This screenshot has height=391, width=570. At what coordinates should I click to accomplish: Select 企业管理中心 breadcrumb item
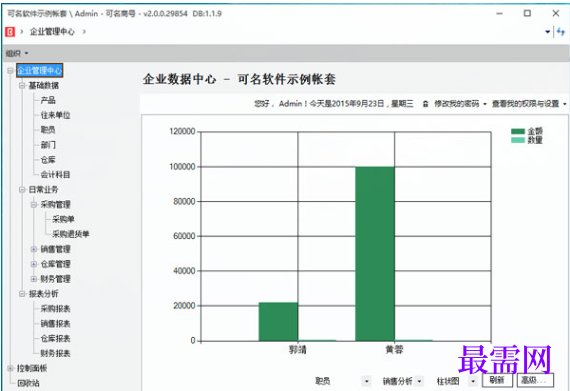click(x=52, y=32)
